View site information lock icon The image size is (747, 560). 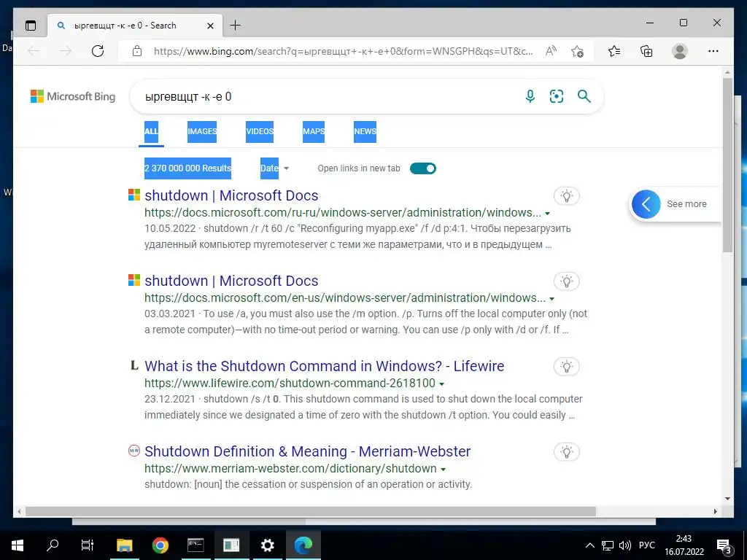click(x=137, y=51)
